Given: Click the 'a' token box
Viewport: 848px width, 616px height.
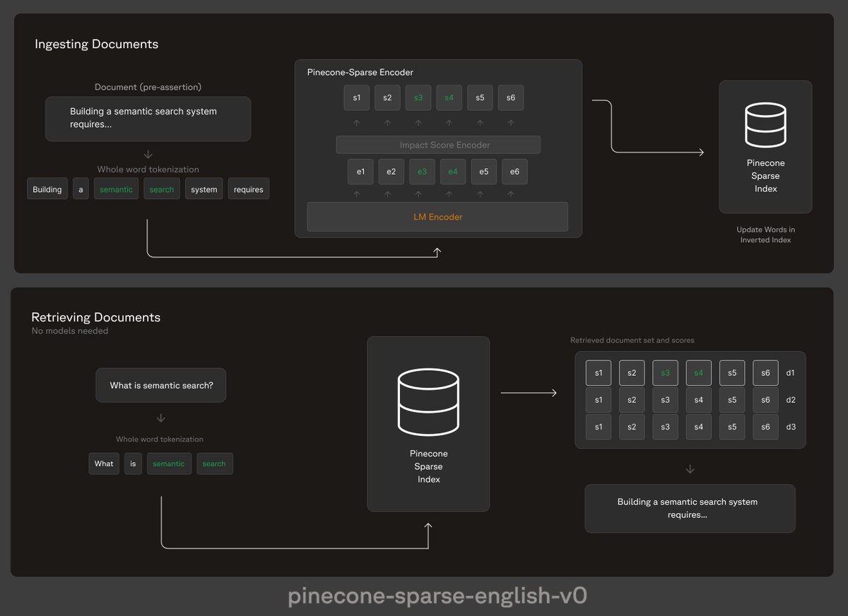Looking at the screenshot, I should point(81,189).
